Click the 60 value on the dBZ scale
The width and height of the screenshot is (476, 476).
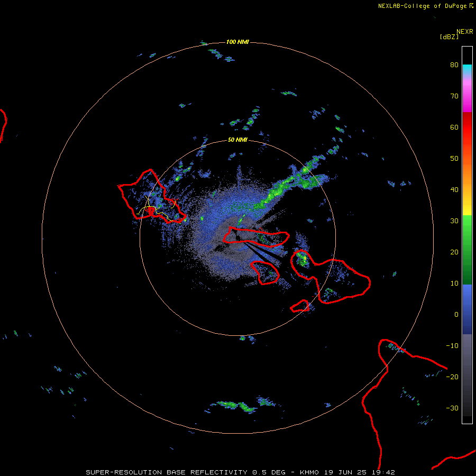tap(454, 127)
